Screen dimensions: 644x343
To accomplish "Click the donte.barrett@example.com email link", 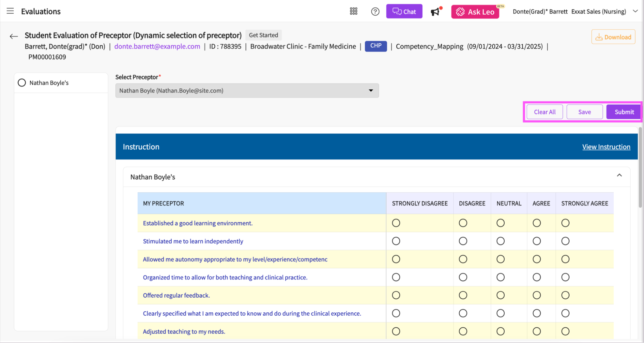I will (x=157, y=46).
